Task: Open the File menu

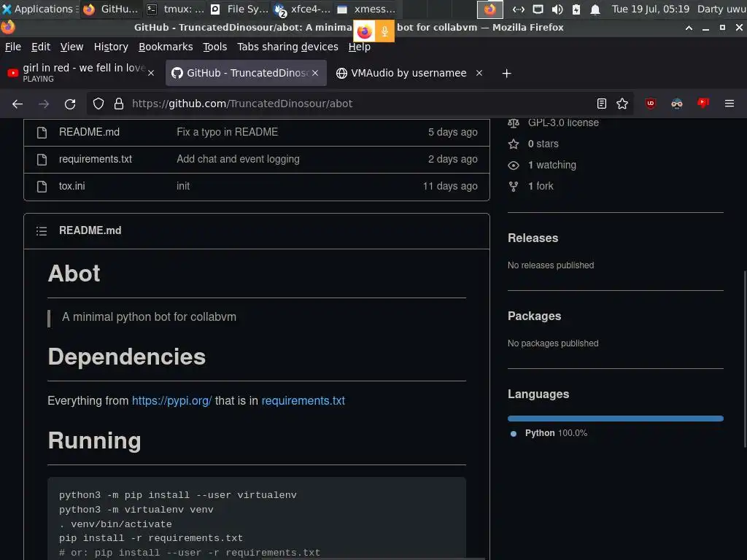Action: 13,47
